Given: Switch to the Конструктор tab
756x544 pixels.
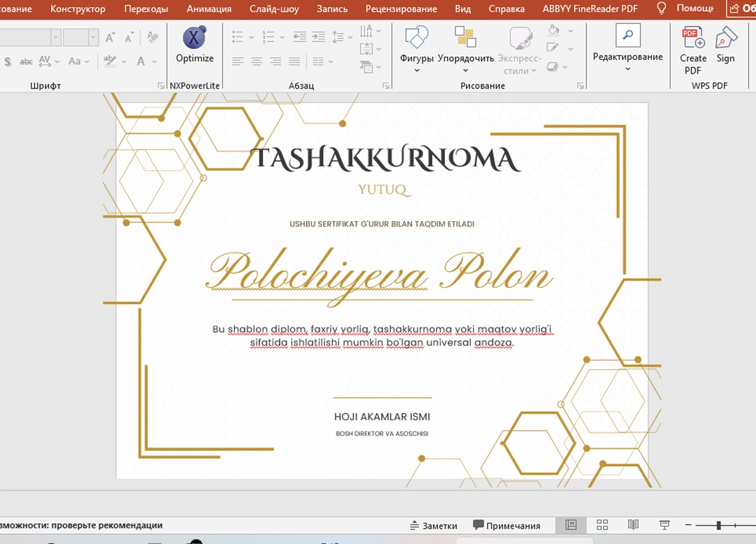Looking at the screenshot, I should click(x=78, y=9).
